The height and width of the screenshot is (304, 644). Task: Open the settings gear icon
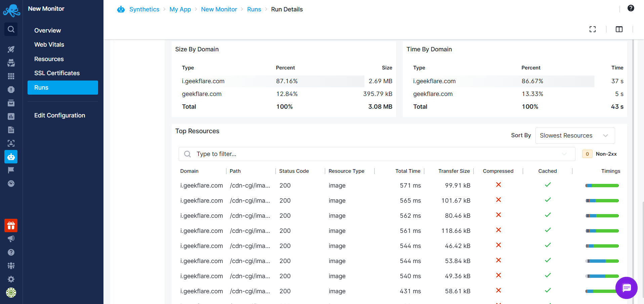click(x=11, y=279)
